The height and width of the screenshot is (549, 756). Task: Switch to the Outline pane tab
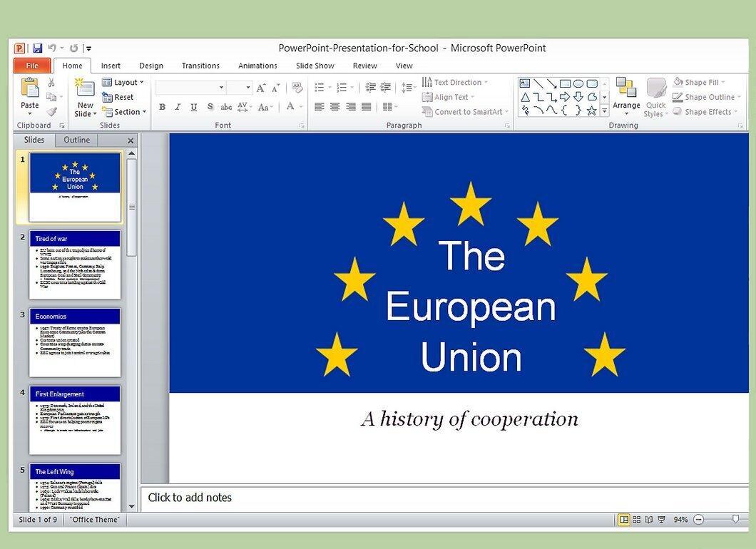pyautogui.click(x=76, y=140)
